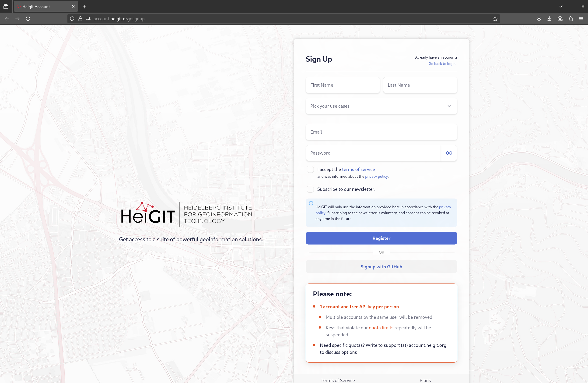Open the list all tabs chevron
The height and width of the screenshot is (383, 588).
[560, 7]
